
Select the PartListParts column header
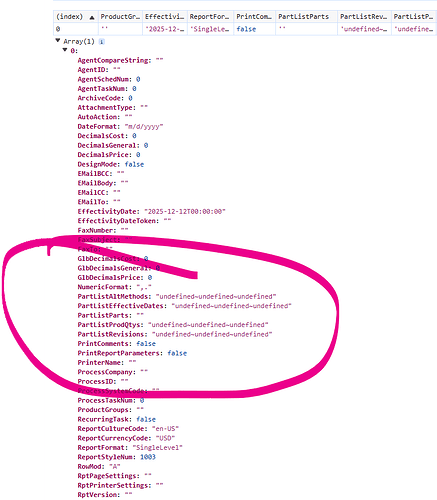pos(306,17)
